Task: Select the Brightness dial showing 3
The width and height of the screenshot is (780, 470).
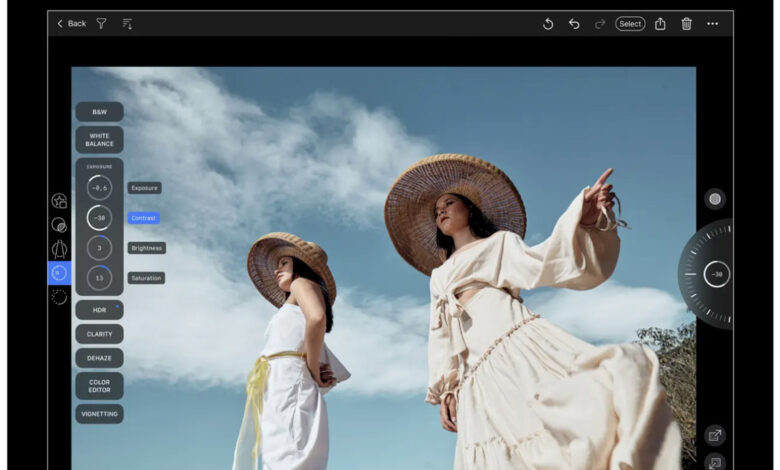Action: coord(99,248)
